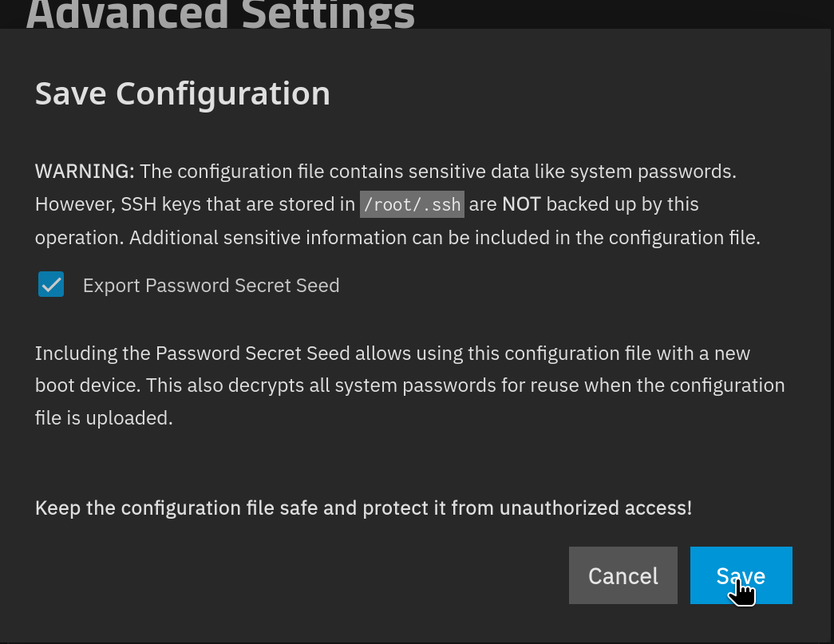Click the /root/.ssh code snippet
Screen dimensions: 834x644
click(x=413, y=204)
